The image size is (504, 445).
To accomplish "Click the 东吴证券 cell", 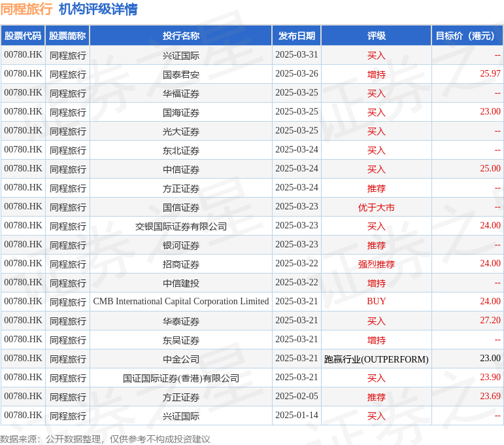I will 181,340.
